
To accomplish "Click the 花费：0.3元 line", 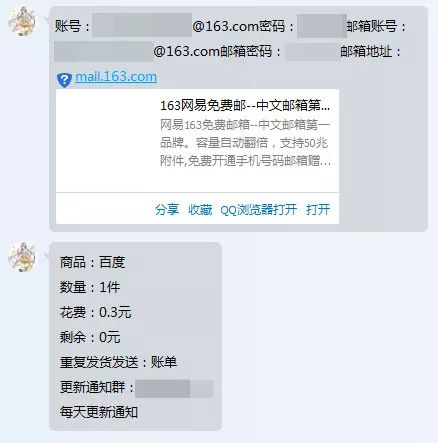I will [x=95, y=312].
